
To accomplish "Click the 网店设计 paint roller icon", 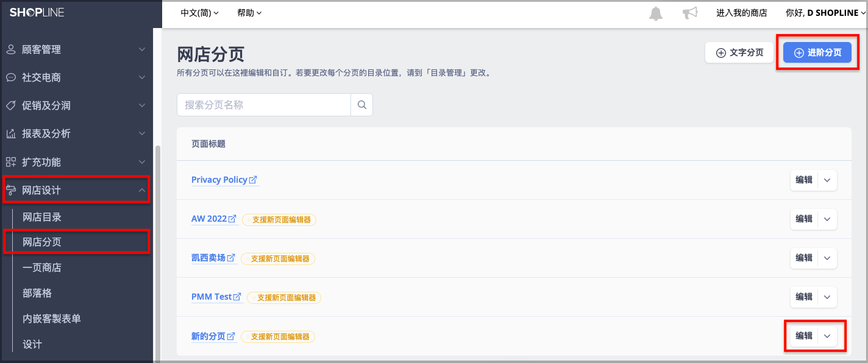I will (x=11, y=190).
